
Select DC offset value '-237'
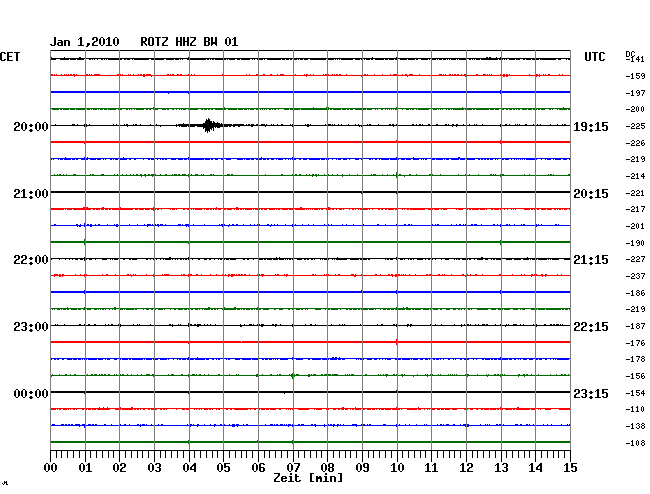coord(635,276)
